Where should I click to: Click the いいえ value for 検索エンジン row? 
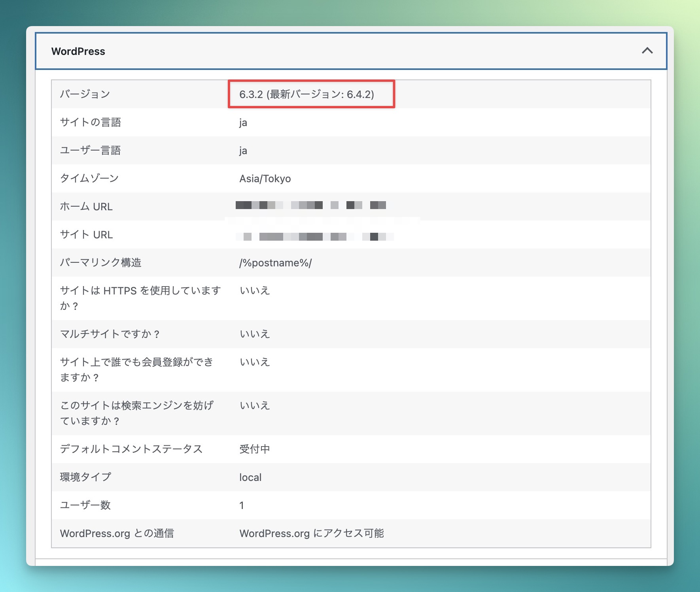click(255, 405)
